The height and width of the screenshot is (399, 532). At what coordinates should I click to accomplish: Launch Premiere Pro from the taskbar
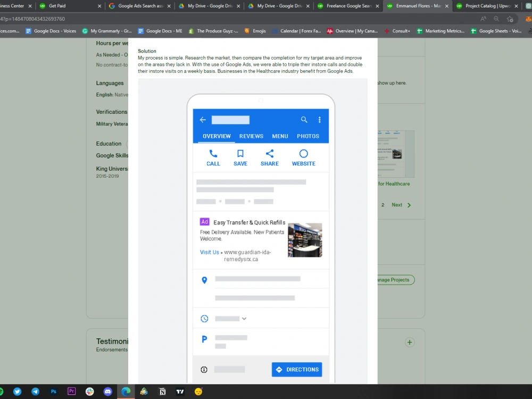click(x=72, y=391)
